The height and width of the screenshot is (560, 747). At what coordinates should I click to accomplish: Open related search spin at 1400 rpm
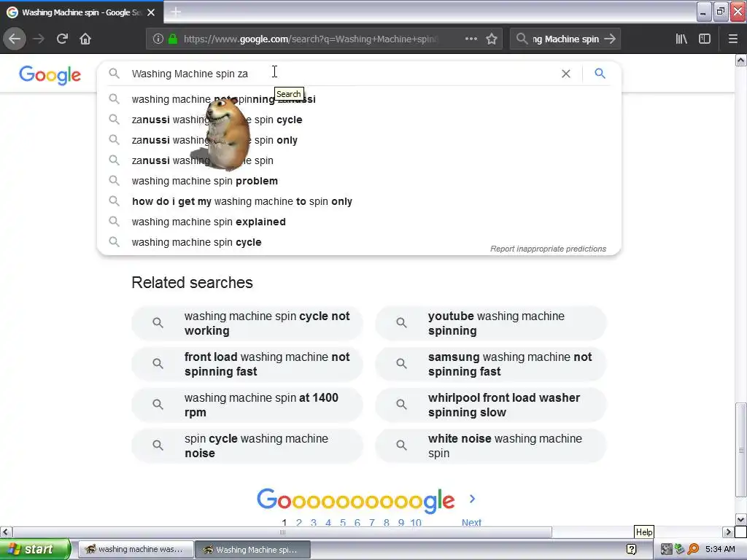pos(247,405)
